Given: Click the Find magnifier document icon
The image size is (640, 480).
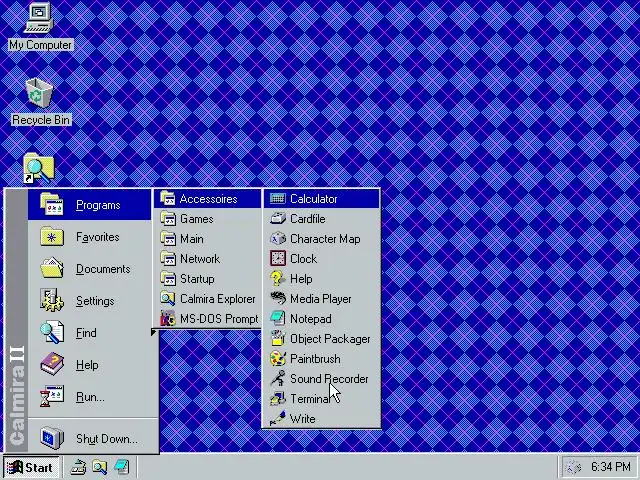Looking at the screenshot, I should click(52, 332).
